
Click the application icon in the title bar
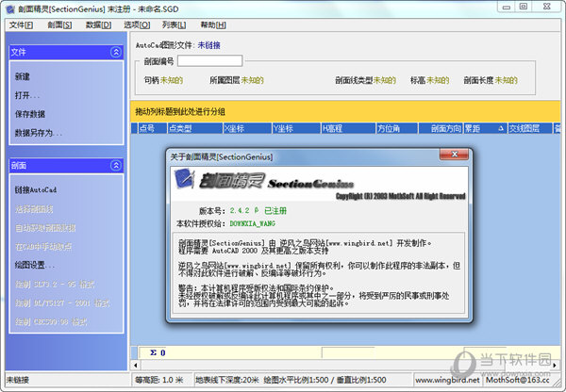pyautogui.click(x=10, y=9)
